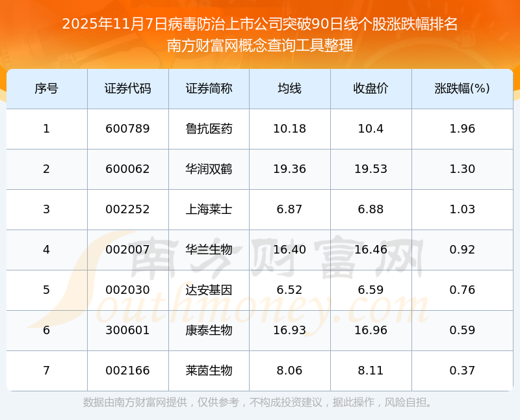Click the 莱茵生物 stock name
The image size is (520, 420).
point(209,371)
